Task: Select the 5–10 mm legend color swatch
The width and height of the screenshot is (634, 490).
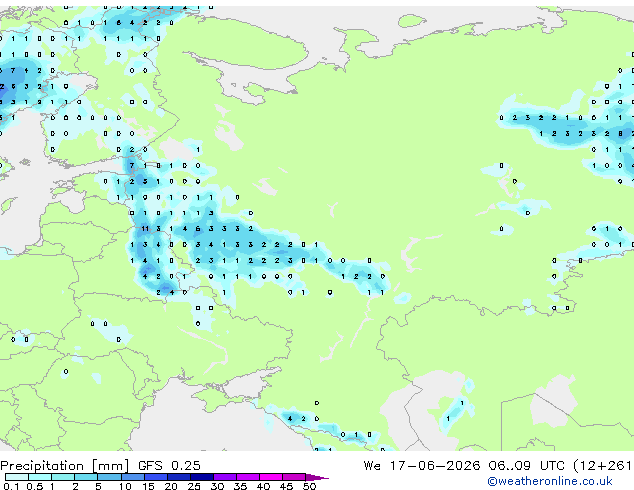Action: tap(109, 477)
